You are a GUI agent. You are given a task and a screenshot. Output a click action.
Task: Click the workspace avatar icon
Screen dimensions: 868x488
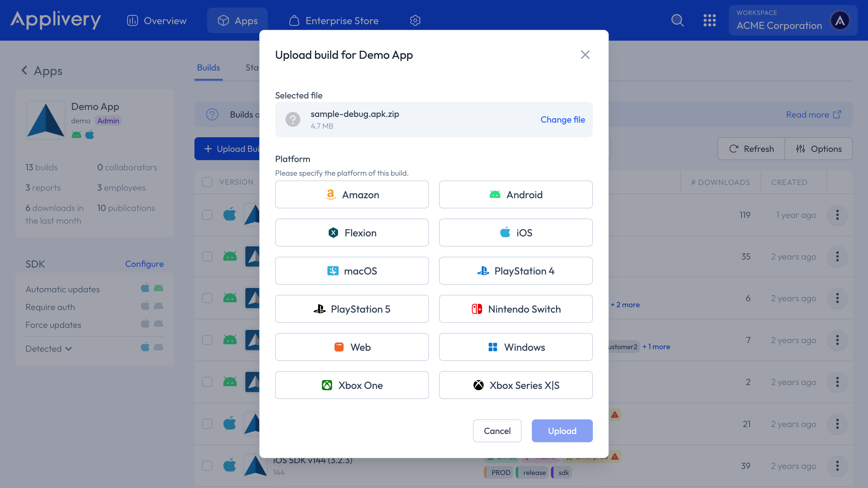(840, 21)
